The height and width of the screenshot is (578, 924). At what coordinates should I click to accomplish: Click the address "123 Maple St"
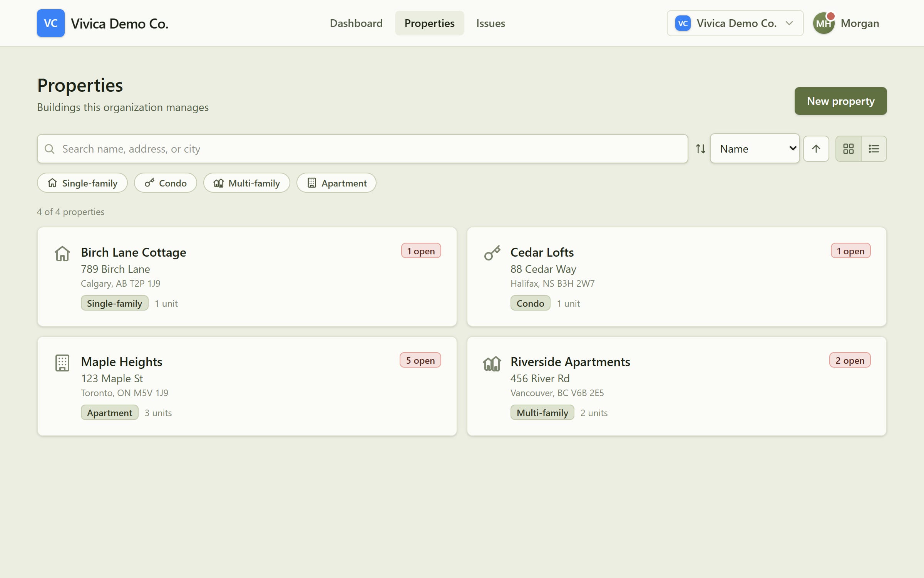point(112,378)
